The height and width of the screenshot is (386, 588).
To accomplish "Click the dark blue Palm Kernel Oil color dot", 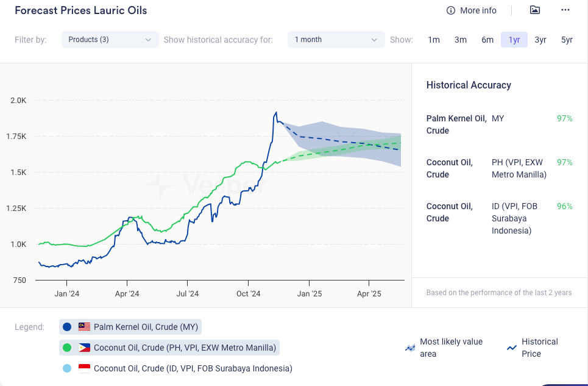I will coord(67,327).
